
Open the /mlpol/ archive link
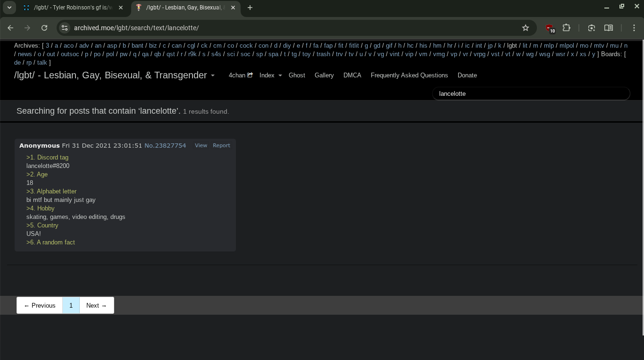tap(567, 46)
